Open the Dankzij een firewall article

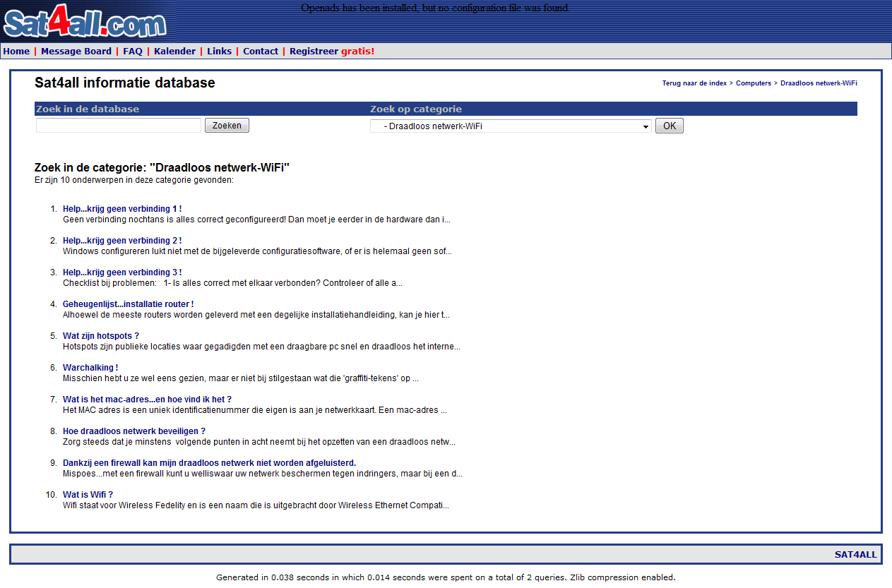tap(209, 463)
